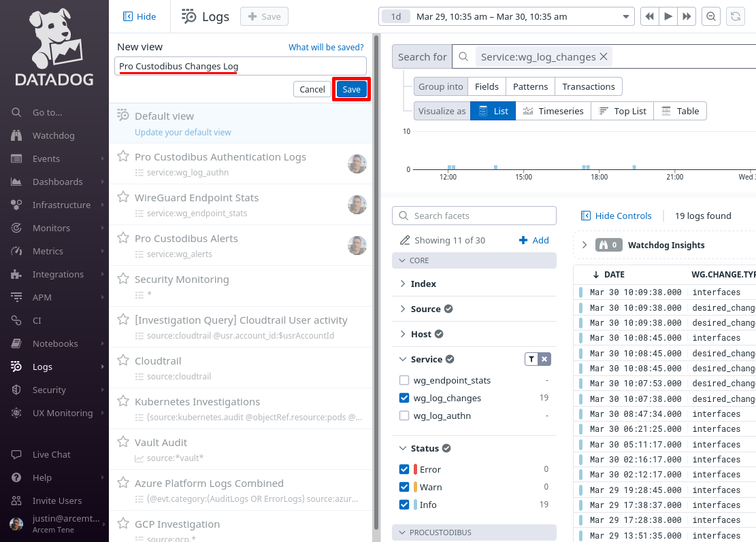Open Live Chat bubble icon
The width and height of the screenshot is (756, 542).
(16, 454)
